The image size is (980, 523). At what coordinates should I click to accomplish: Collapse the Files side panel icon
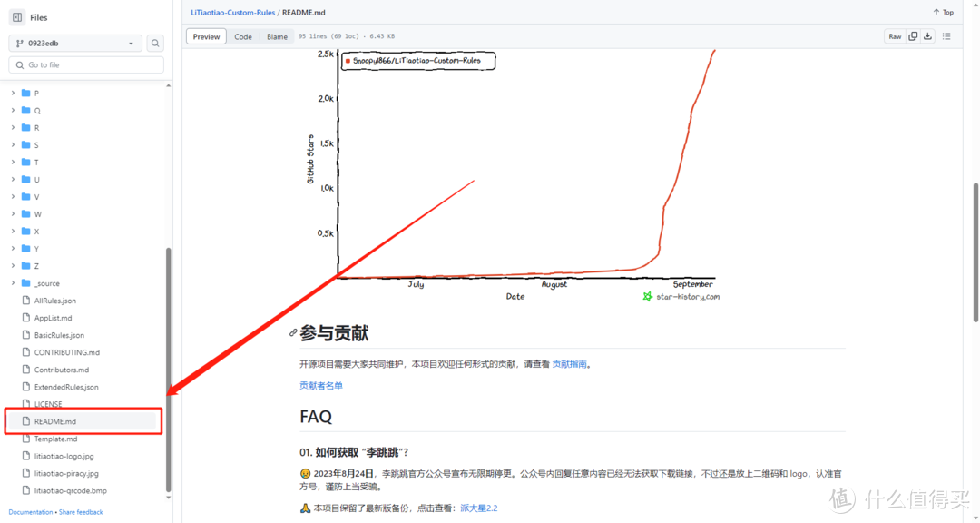17,17
